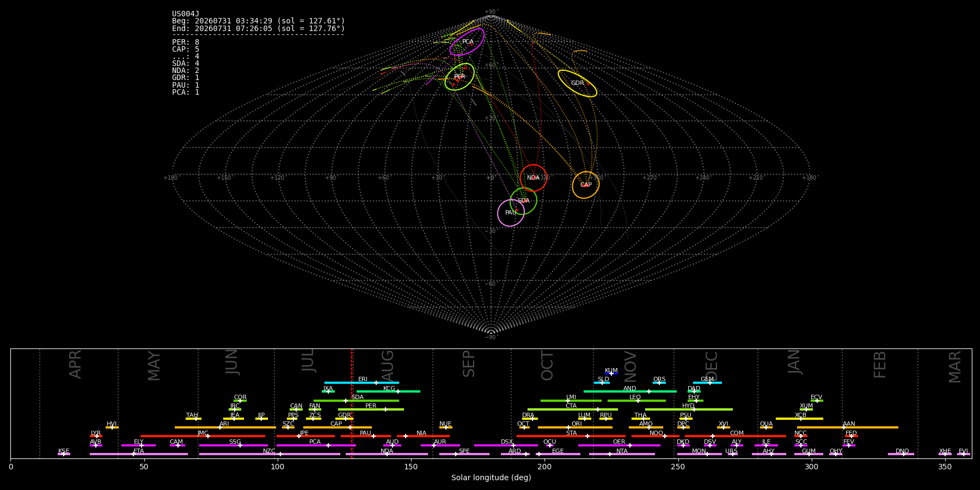Image resolution: width=980 pixels, height=490 pixels.
Task: Select the ORI shower bar in timeline
Action: click(x=575, y=427)
